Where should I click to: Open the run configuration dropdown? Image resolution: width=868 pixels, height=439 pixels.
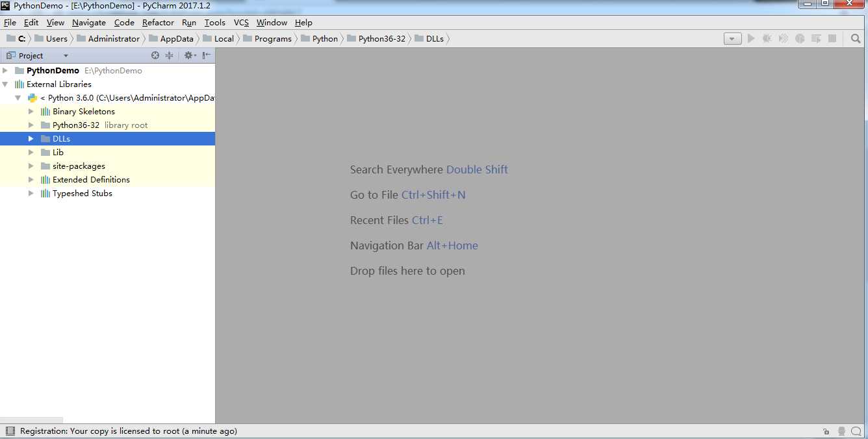[x=733, y=39]
